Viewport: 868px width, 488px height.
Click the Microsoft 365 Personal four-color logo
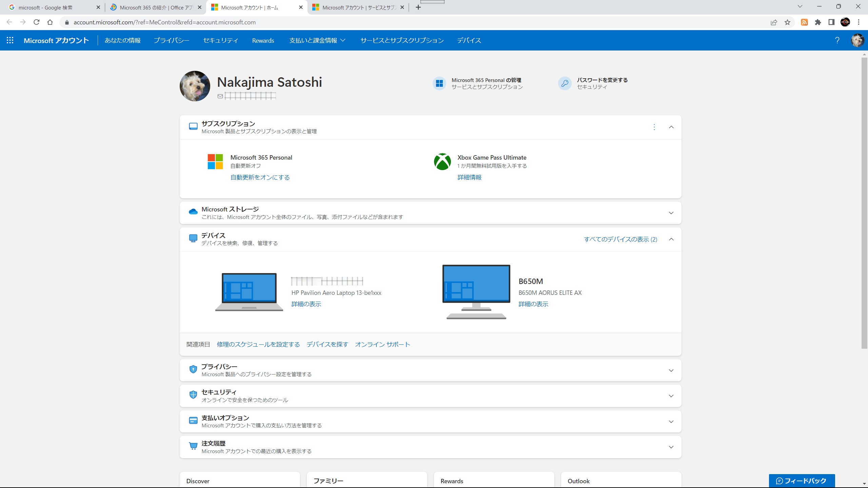point(215,162)
